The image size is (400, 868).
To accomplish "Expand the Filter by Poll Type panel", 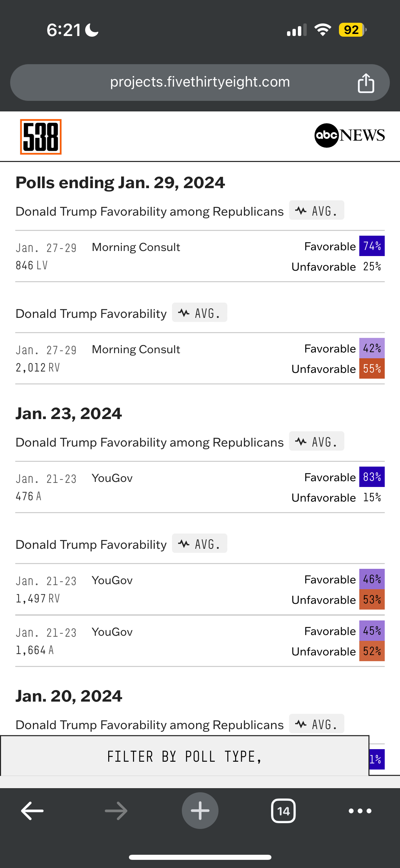I will tap(185, 757).
